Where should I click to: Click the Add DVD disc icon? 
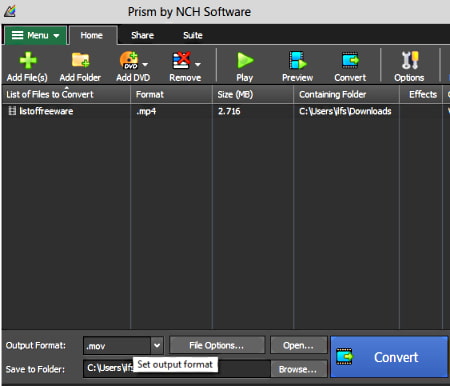[x=129, y=60]
